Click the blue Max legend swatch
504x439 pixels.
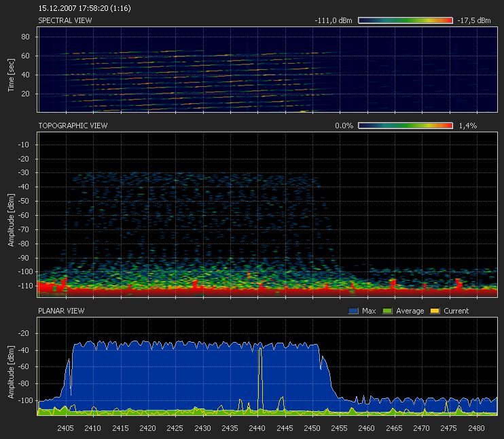(353, 311)
